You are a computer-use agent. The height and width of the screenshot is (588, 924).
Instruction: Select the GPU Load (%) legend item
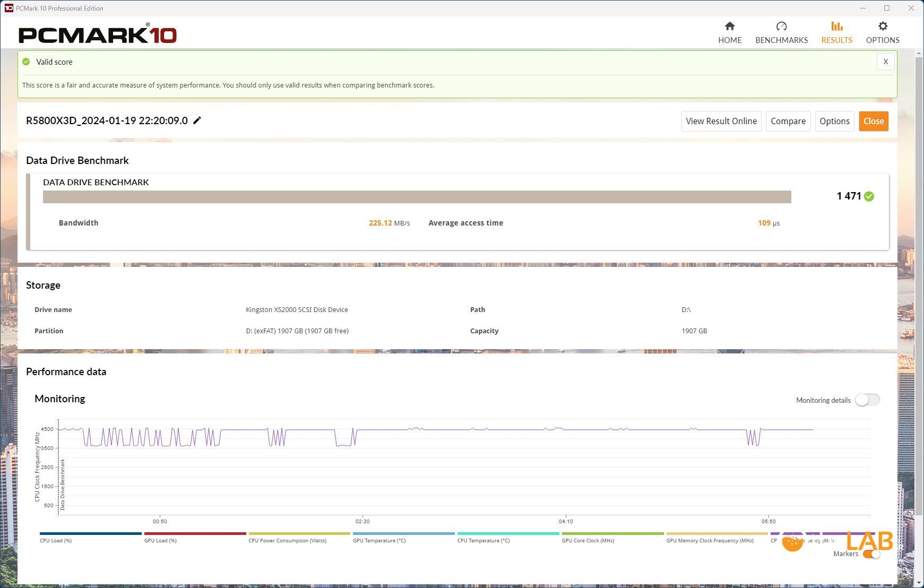pyautogui.click(x=195, y=537)
